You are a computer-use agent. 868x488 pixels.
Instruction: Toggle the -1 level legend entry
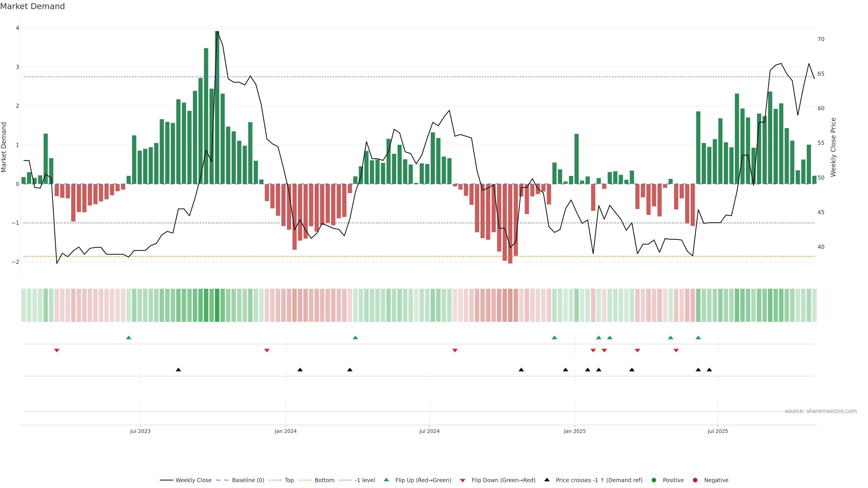365,480
